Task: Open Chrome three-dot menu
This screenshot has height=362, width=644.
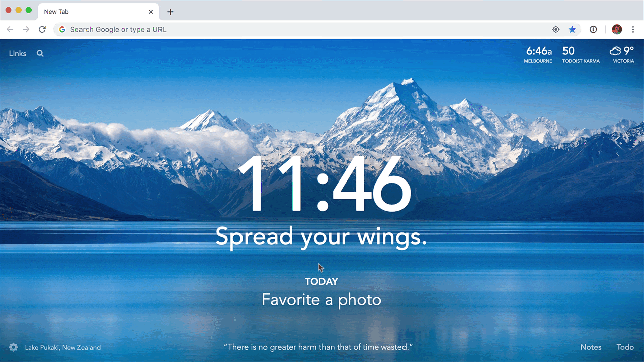Action: pos(633,29)
